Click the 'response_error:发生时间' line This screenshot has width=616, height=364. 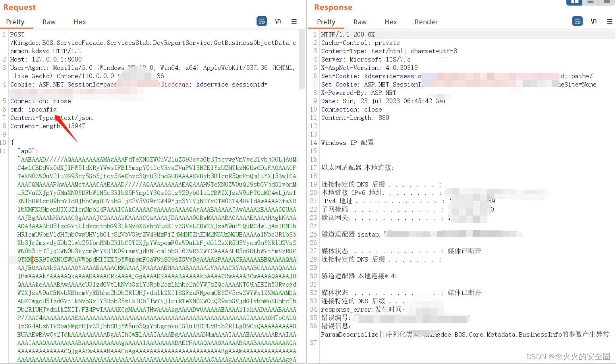363,310
